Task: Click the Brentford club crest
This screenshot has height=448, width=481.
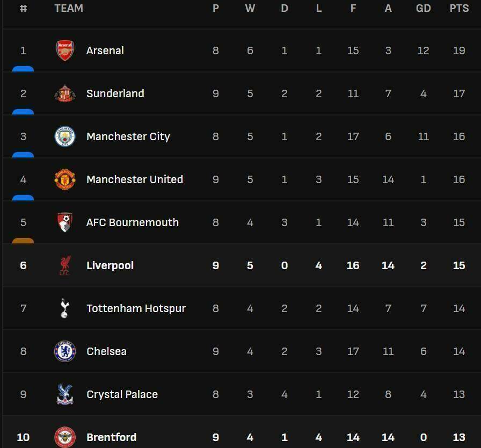Action: (x=65, y=437)
